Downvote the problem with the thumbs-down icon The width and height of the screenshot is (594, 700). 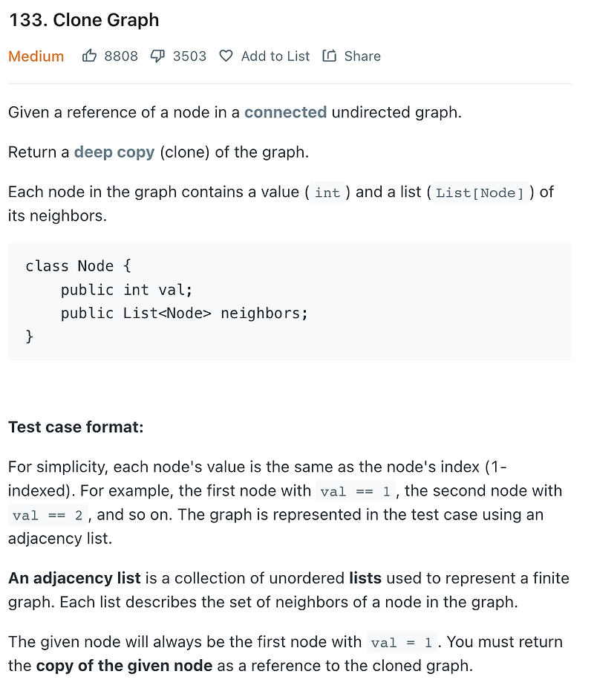157,56
